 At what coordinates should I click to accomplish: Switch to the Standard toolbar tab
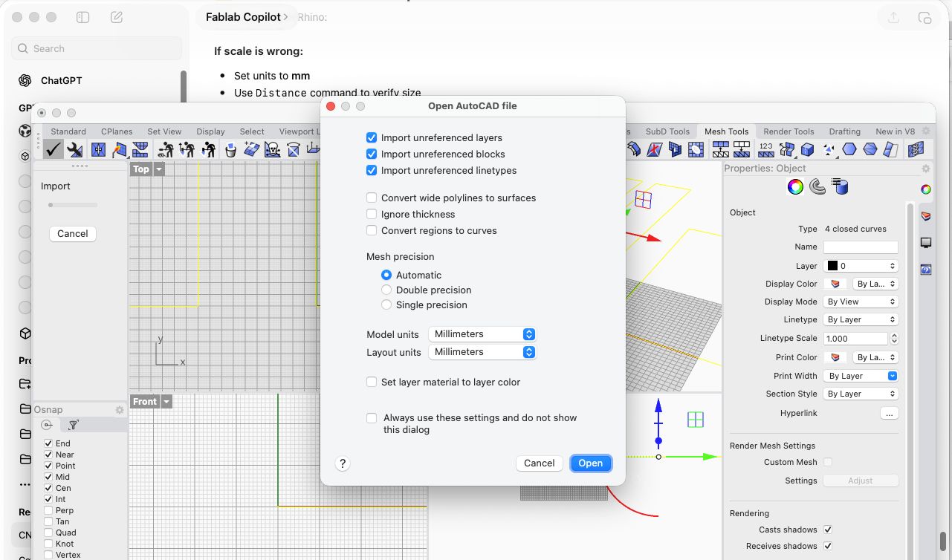tap(68, 131)
